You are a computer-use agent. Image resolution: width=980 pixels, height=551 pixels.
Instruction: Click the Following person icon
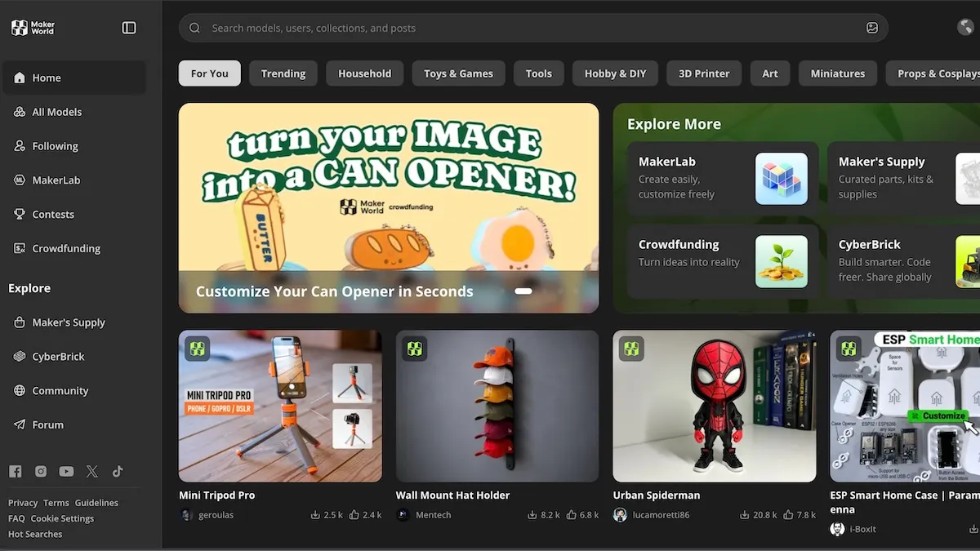point(20,146)
